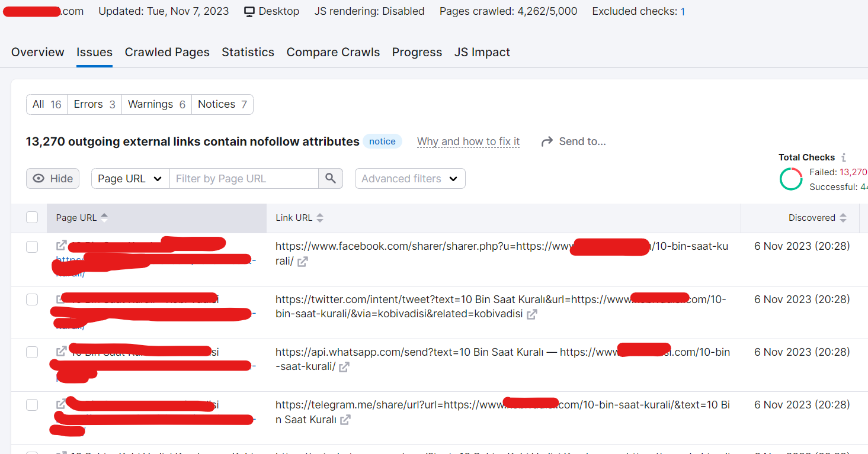
Task: Tick checkbox for Twitter intent row
Action: pos(32,300)
